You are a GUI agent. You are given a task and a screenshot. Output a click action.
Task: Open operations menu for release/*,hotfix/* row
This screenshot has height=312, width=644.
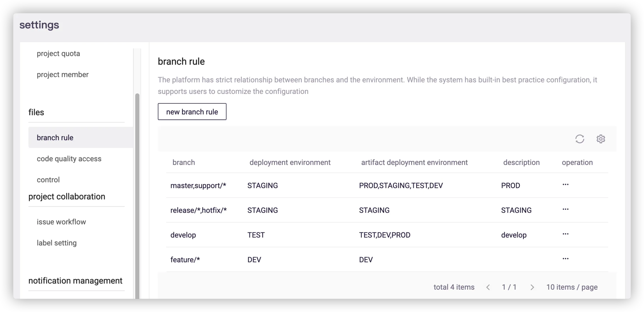(565, 209)
